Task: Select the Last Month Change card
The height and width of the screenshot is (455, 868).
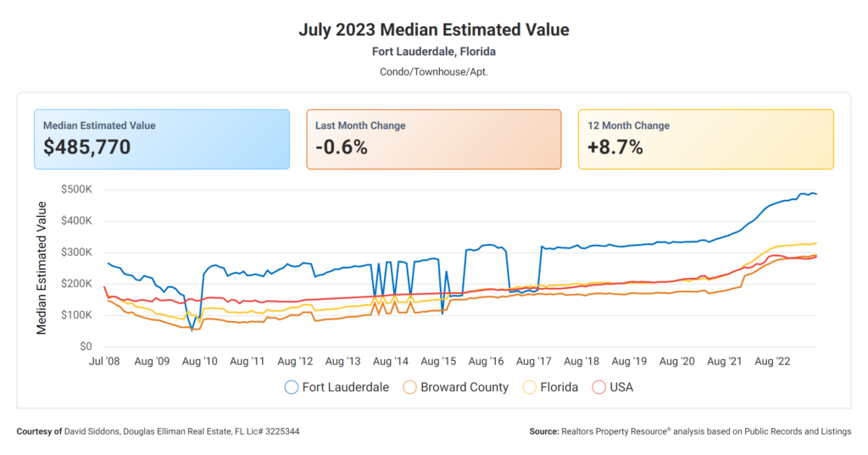Action: coord(434,140)
